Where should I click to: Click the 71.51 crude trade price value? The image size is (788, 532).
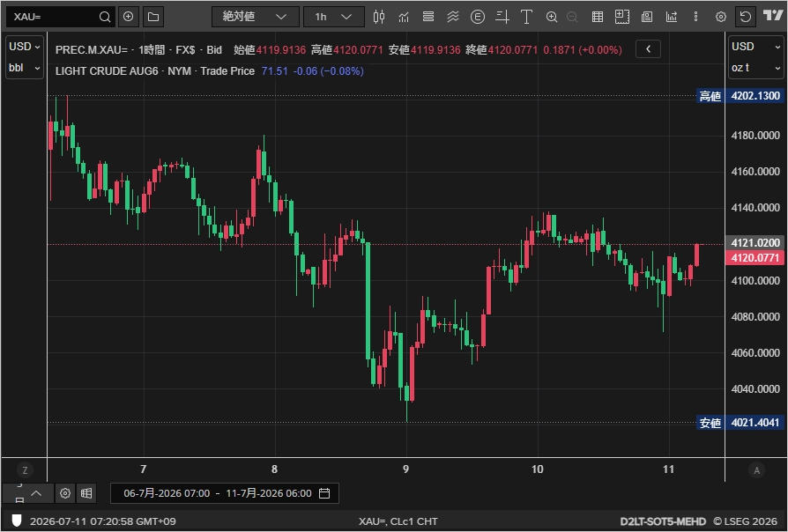point(274,71)
